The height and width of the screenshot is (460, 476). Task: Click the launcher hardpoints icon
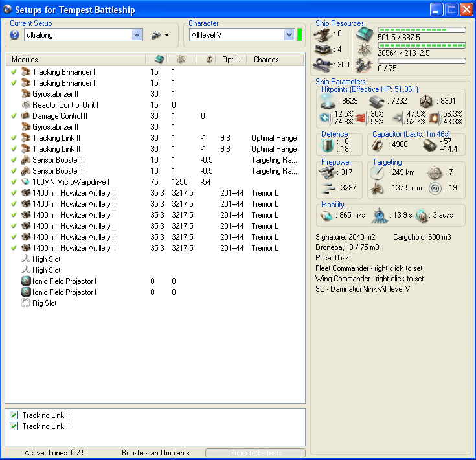[323, 49]
